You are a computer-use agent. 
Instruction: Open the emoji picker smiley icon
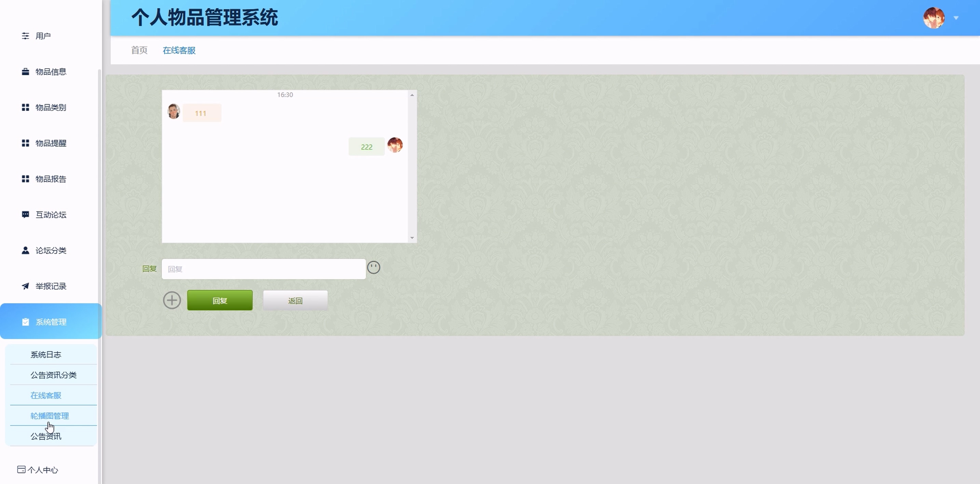click(373, 268)
